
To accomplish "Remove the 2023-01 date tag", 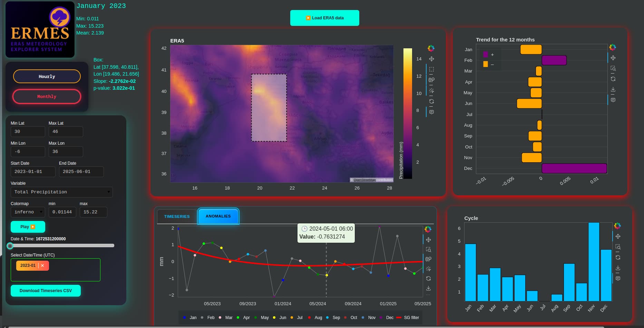I will coord(42,266).
